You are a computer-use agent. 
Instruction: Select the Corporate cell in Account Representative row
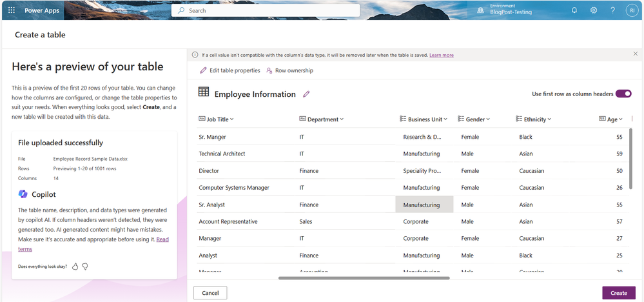click(x=424, y=221)
